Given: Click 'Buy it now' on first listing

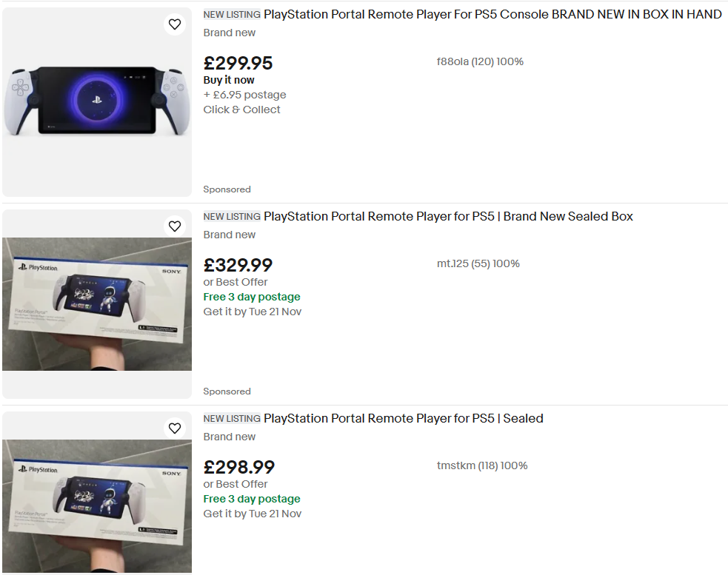Looking at the screenshot, I should click(229, 80).
